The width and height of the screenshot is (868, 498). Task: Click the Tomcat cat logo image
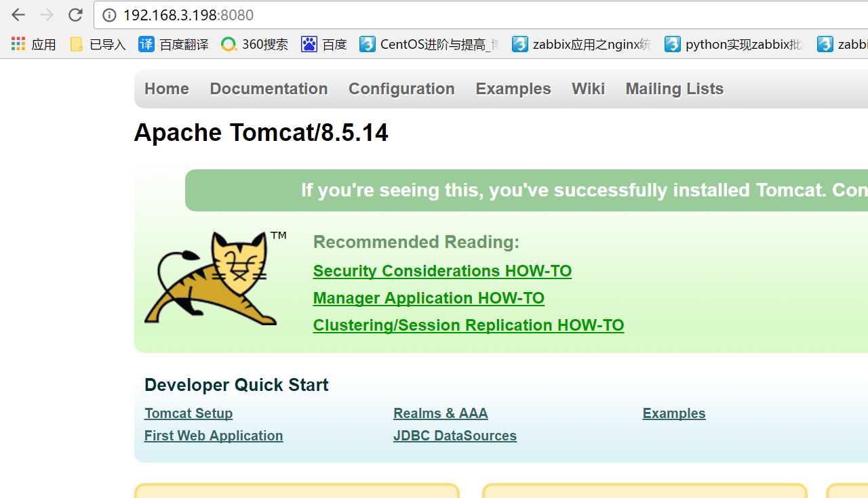215,278
